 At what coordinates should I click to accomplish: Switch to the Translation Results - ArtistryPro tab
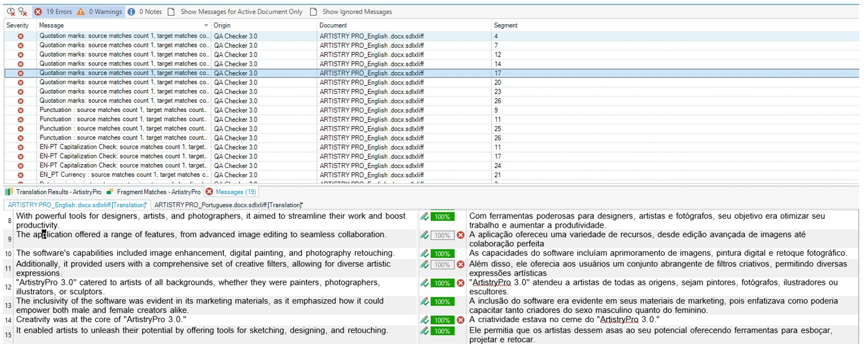53,192
